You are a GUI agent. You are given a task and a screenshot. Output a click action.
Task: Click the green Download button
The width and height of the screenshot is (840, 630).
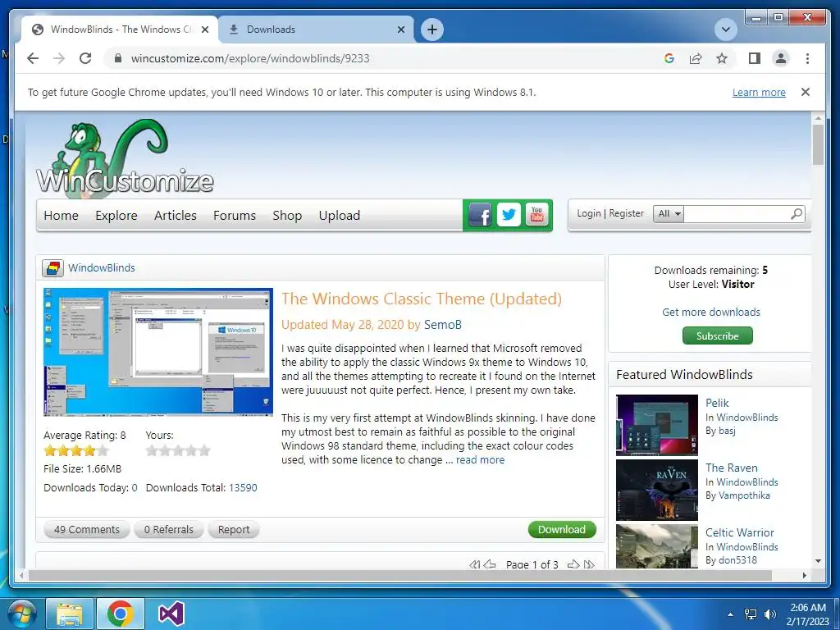(x=562, y=529)
